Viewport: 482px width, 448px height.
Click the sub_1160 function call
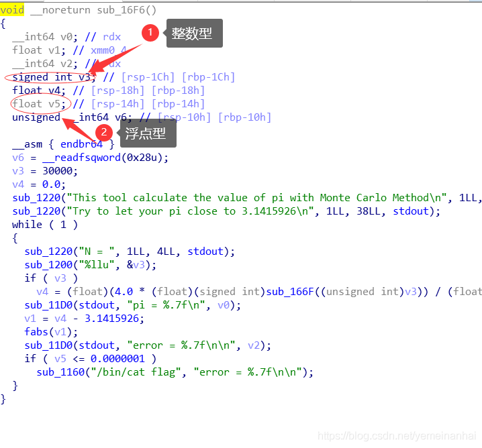tap(60, 372)
